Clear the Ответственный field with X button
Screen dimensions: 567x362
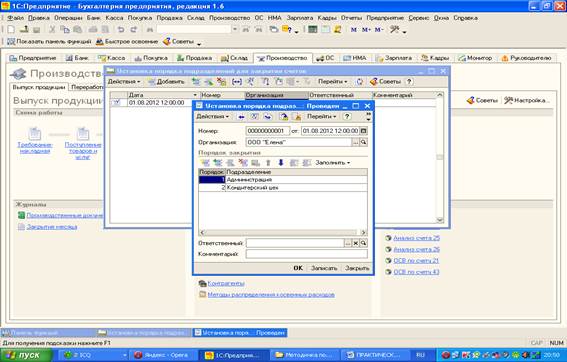[x=356, y=243]
